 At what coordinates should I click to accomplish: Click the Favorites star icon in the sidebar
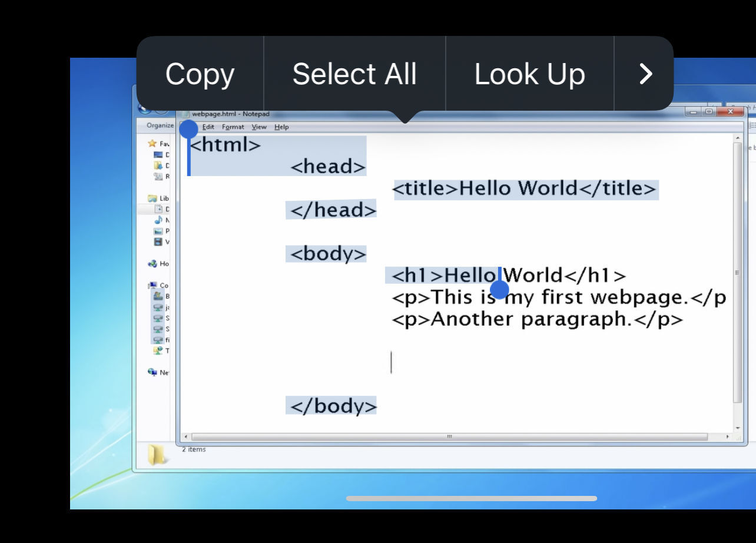[x=152, y=143]
